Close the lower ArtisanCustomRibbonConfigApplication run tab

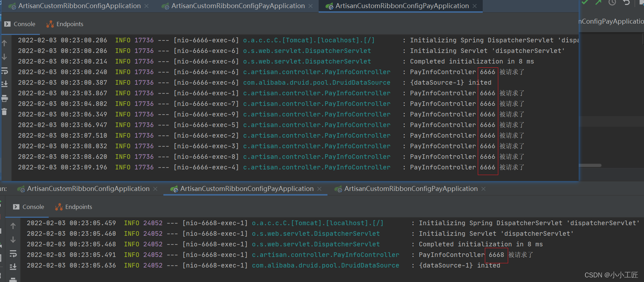155,189
